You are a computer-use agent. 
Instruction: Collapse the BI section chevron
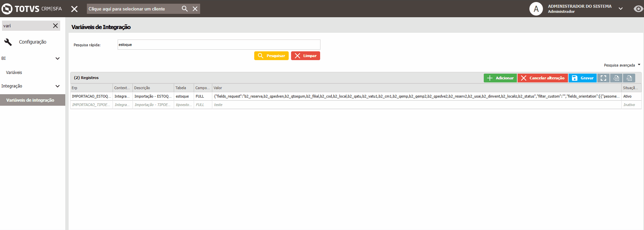click(x=57, y=58)
